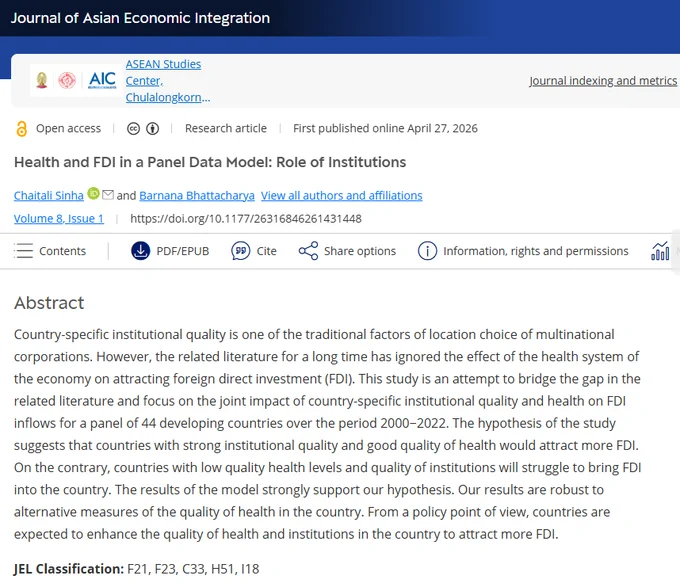This screenshot has width=680, height=587.
Task: Open Contents menu label
Action: (x=62, y=251)
